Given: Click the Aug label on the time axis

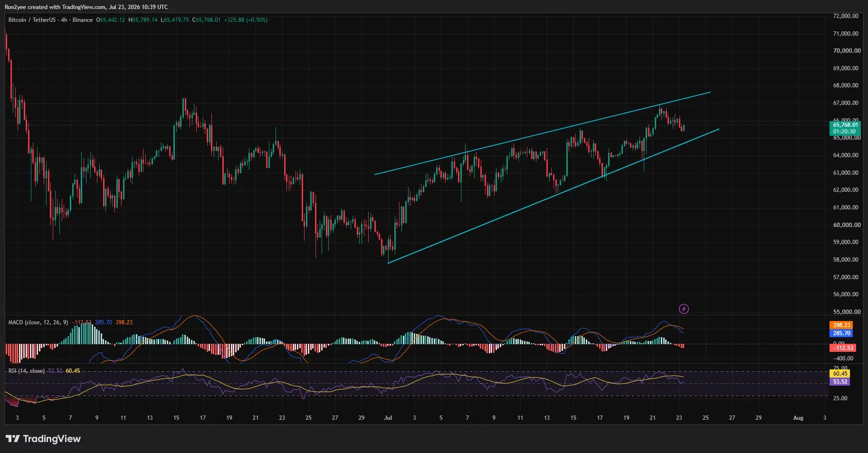Looking at the screenshot, I should [798, 418].
